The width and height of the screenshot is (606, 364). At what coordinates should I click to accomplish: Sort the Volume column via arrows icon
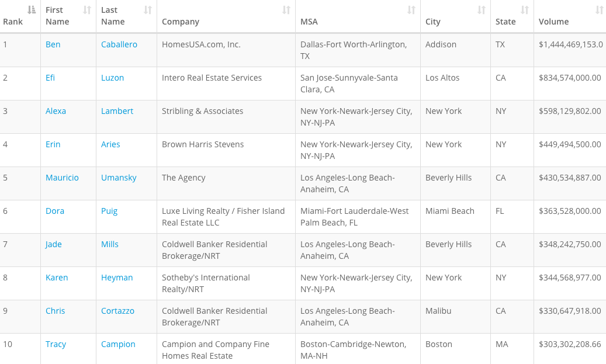point(599,10)
